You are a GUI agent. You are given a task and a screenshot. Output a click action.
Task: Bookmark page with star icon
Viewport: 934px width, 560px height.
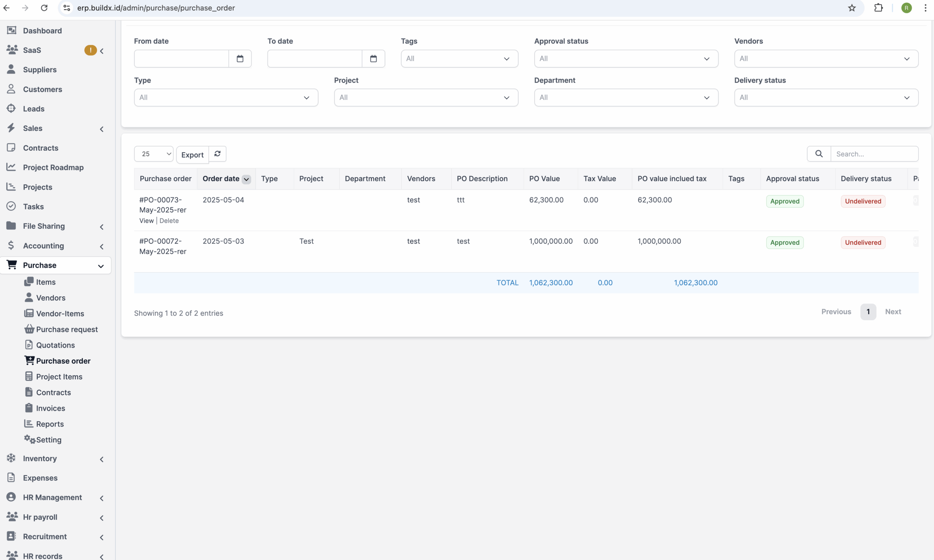[x=851, y=8]
